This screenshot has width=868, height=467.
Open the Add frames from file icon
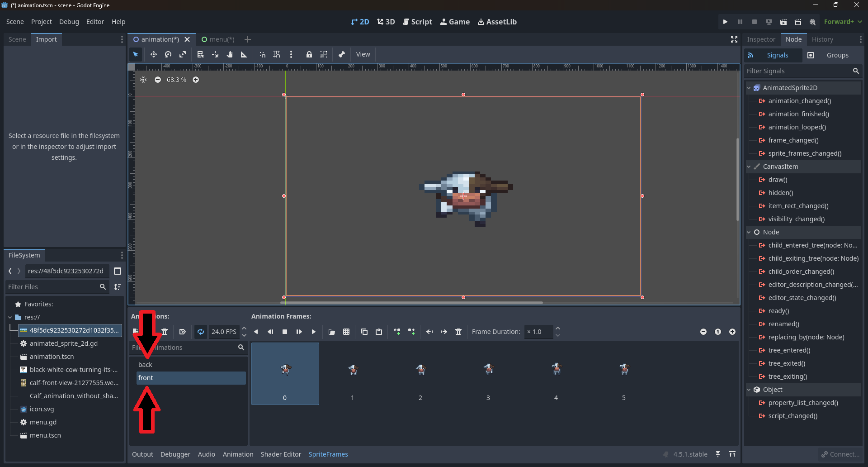332,332
